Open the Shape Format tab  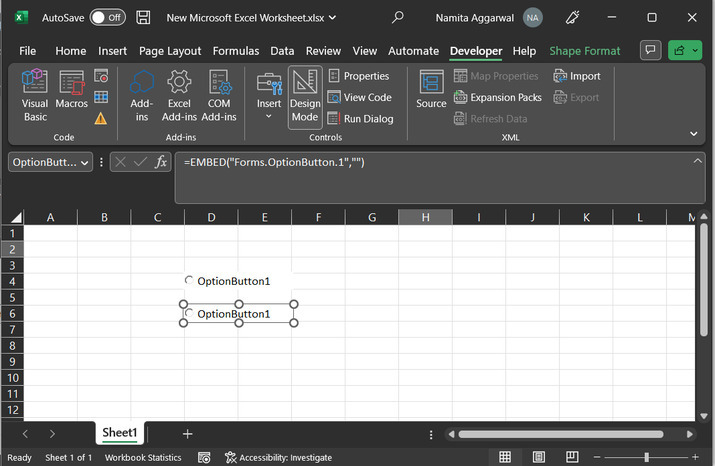point(584,51)
